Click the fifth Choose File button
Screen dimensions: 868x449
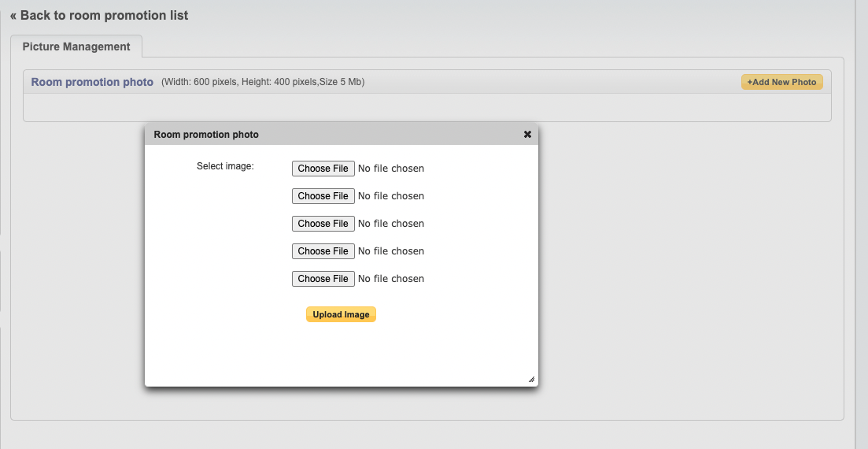pyautogui.click(x=323, y=279)
